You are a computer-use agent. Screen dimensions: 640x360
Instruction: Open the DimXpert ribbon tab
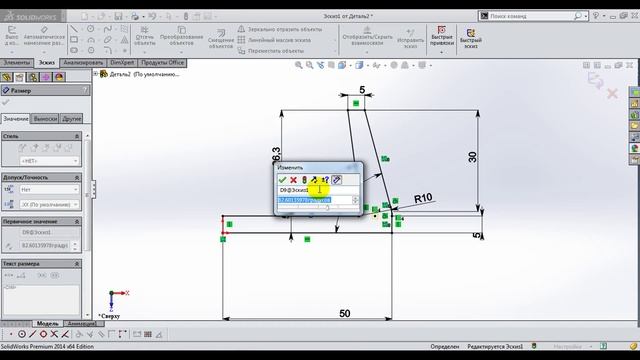tap(122, 63)
